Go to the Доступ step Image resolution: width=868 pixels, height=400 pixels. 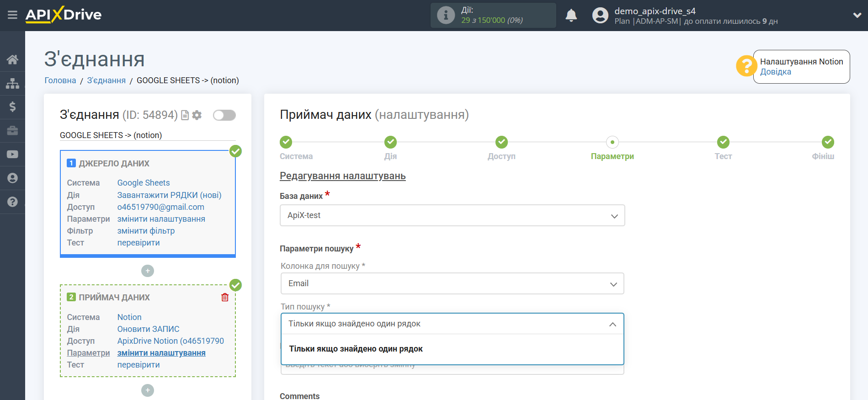click(x=501, y=142)
